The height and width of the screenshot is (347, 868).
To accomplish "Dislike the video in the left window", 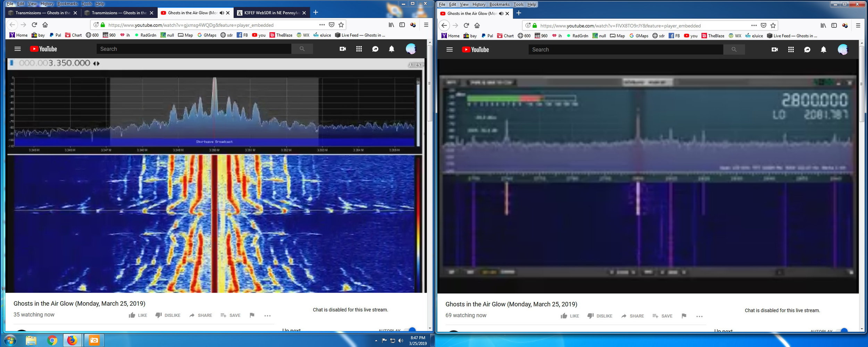I will [x=168, y=315].
